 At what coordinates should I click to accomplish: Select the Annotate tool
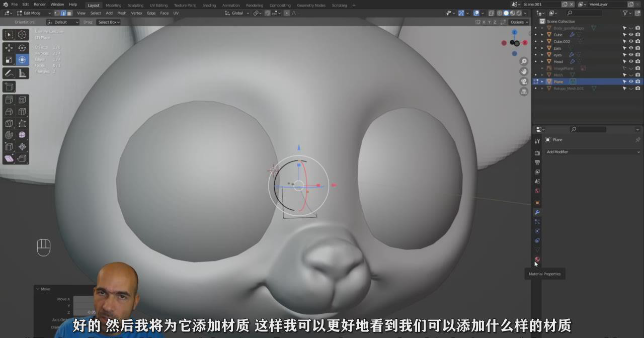[x=9, y=73]
